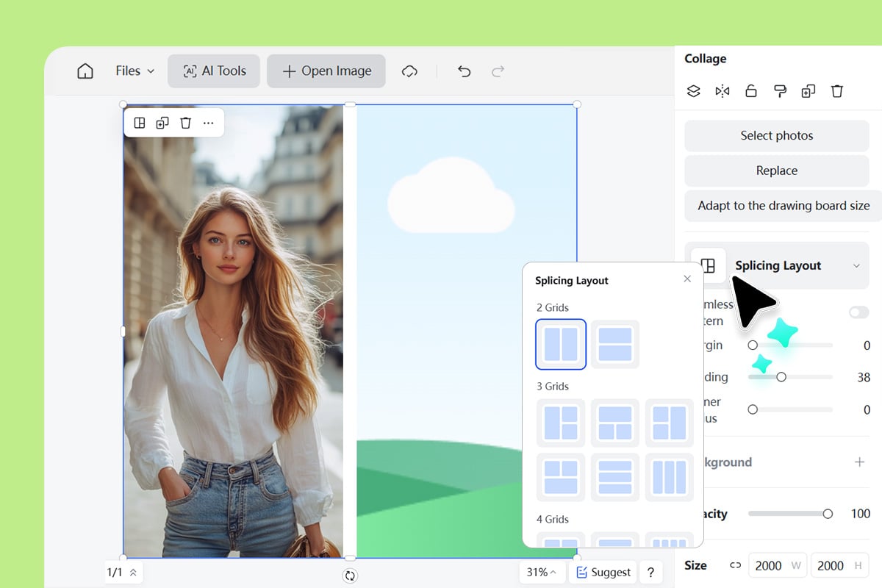This screenshot has height=588, width=882.
Task: Adjust the opacity slider handle
Action: coord(828,514)
